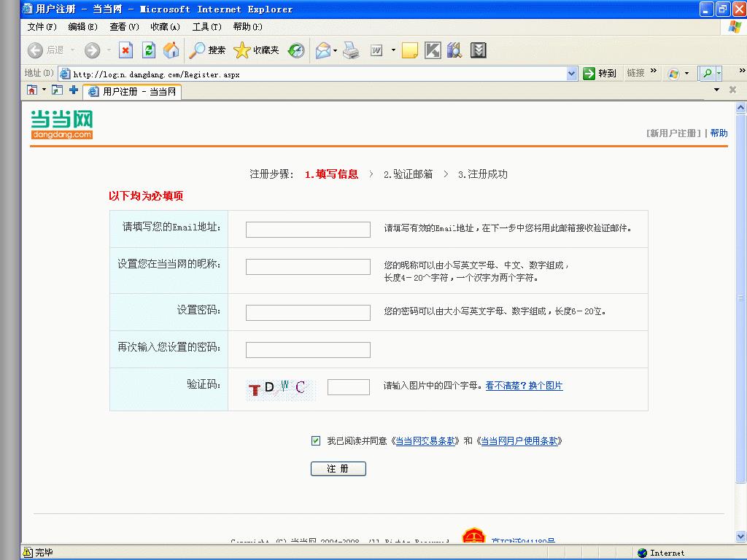Add new tab with blue plus icon
The width and height of the screenshot is (747, 560).
click(74, 90)
